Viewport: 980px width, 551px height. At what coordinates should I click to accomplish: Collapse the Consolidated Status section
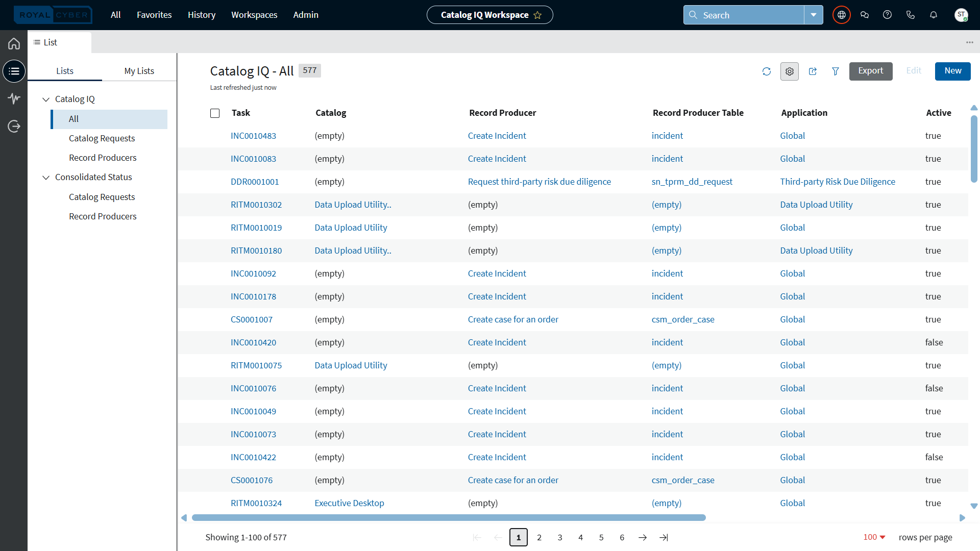click(46, 178)
